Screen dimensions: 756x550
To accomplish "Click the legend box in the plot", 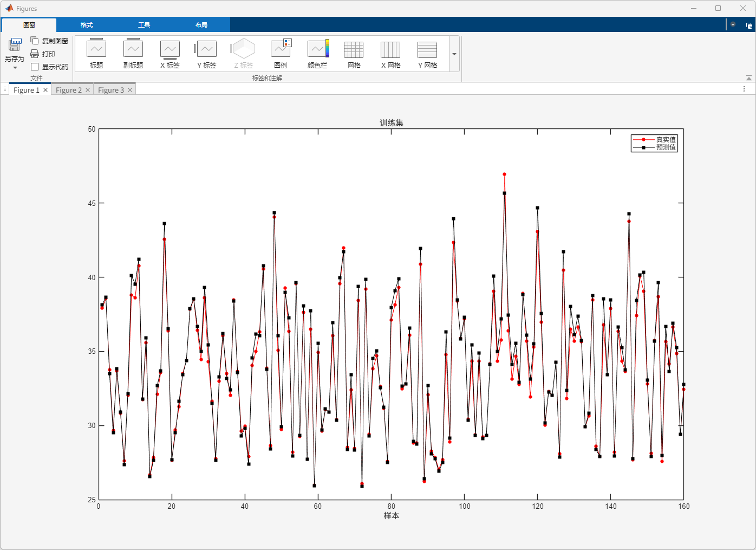I will click(x=654, y=143).
